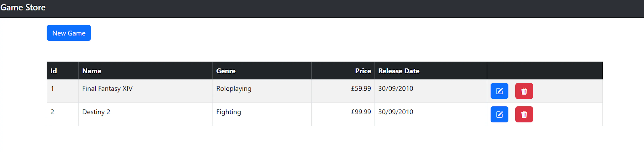Sort by the Name column header

tap(92, 71)
